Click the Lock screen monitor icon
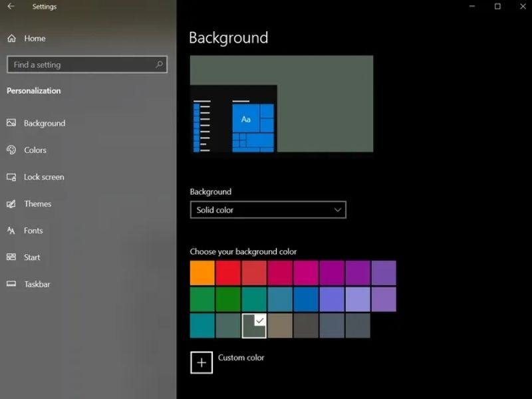Viewport: 532px width, 399px height. click(x=11, y=177)
